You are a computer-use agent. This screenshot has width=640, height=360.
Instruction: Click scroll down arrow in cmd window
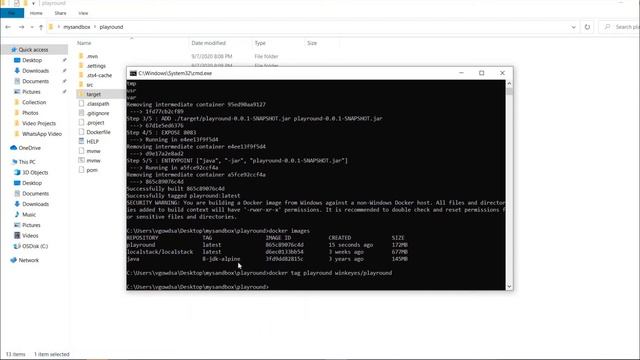coord(509,287)
